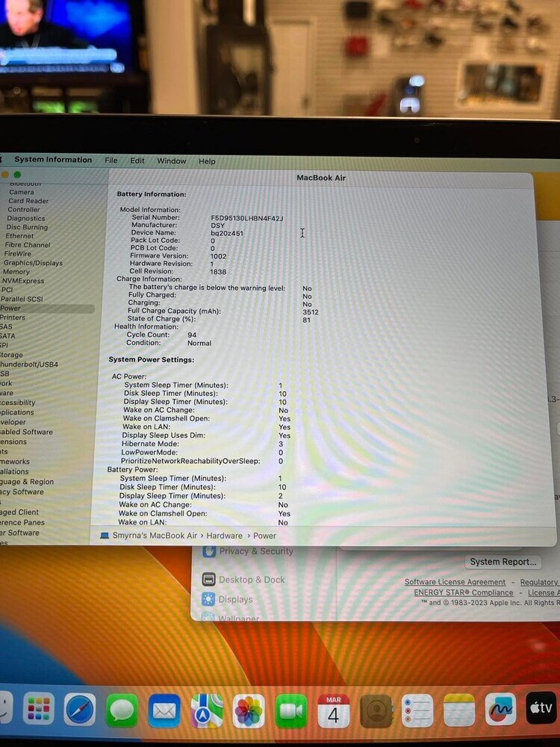Launch Freeform from the Dock
Screen dimensions: 560x747
coord(500,708)
